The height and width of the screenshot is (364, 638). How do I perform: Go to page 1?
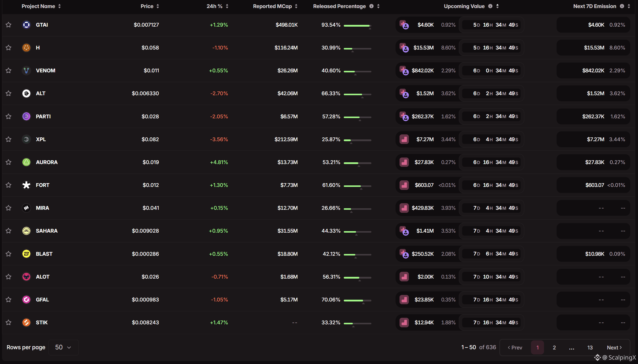pos(537,347)
